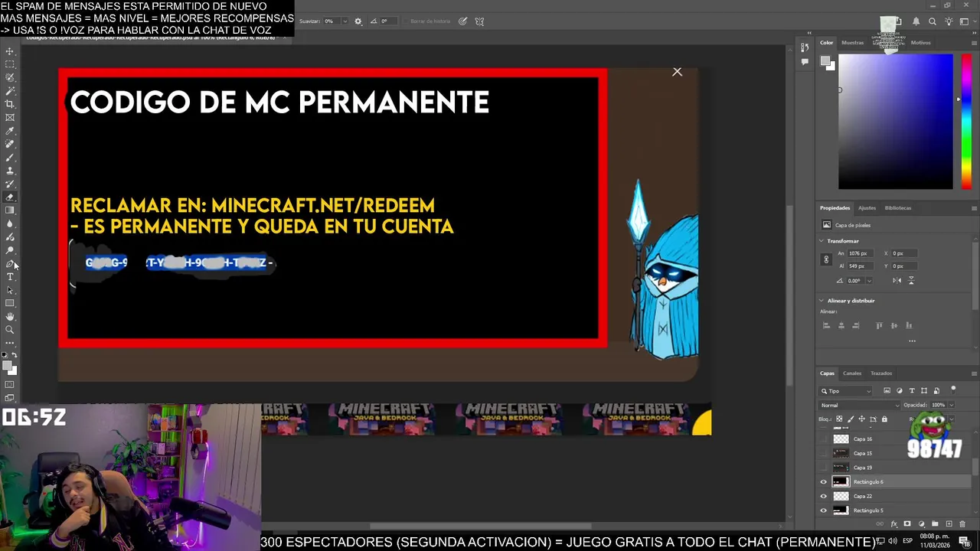Image resolution: width=980 pixels, height=551 pixels.
Task: Hide the Rectángulo 5 layer
Action: click(x=824, y=510)
